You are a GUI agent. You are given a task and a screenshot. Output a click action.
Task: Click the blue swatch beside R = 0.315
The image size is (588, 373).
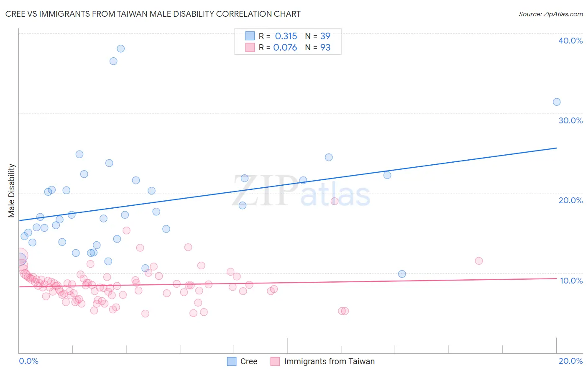coord(250,36)
